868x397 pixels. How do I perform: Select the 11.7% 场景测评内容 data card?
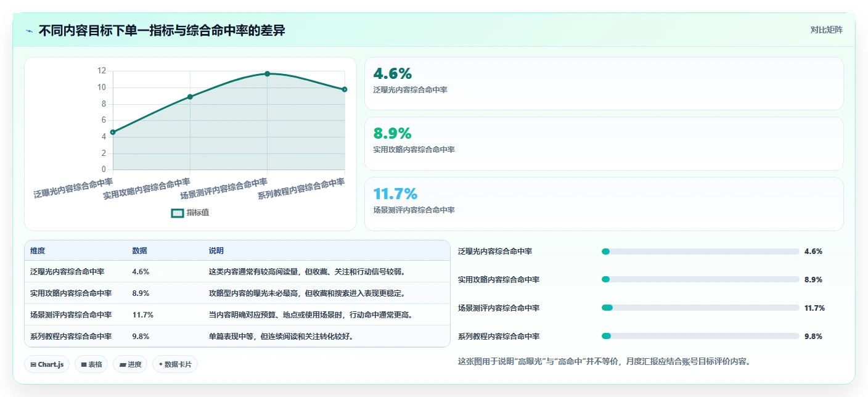[604, 203]
